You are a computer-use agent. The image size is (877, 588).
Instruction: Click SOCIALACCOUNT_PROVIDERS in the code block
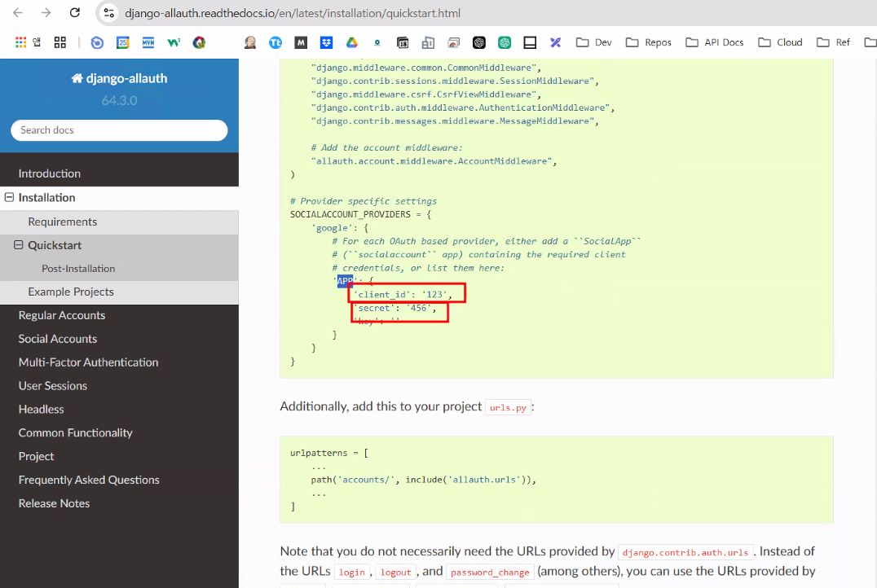coord(350,215)
